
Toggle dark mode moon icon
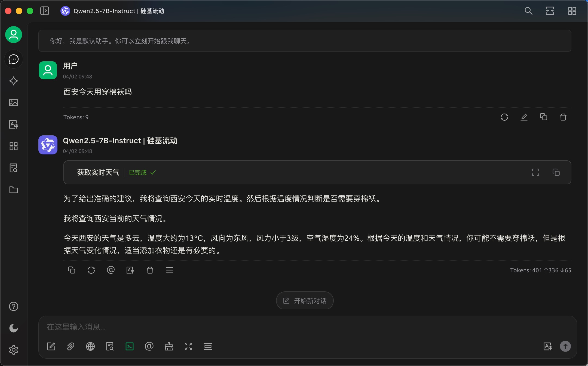click(14, 328)
